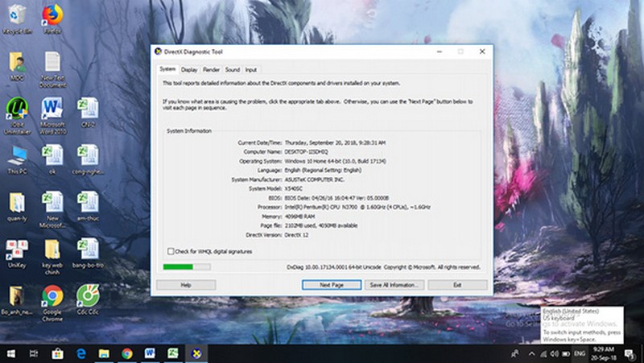This screenshot has height=363, width=644.
Task: Select the Cốc Cốc browser desktop icon
Action: [x=87, y=299]
